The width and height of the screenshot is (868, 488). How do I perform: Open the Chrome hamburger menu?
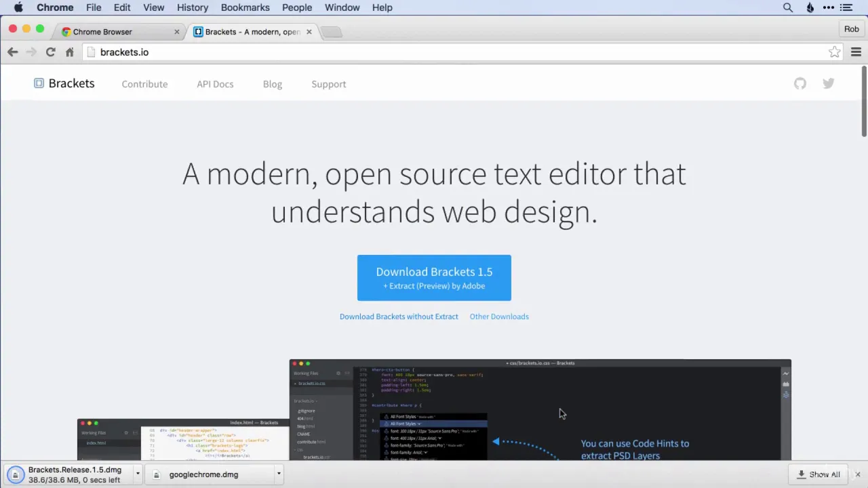tap(856, 52)
